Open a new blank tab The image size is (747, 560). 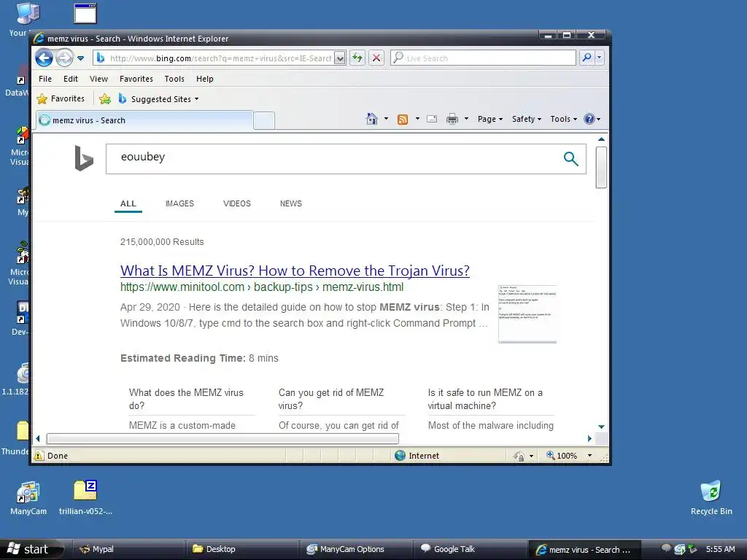pyautogui.click(x=264, y=121)
